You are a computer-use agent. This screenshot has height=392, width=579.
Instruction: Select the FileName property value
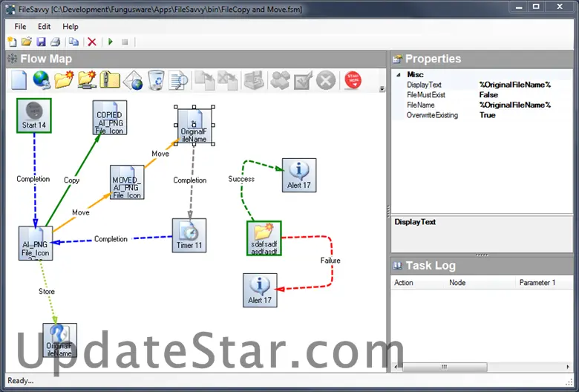[x=524, y=105]
